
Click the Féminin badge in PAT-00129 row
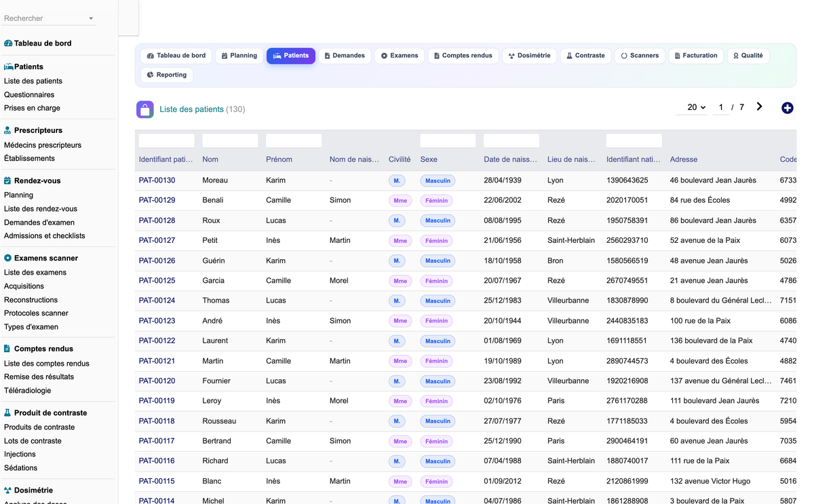click(x=436, y=201)
